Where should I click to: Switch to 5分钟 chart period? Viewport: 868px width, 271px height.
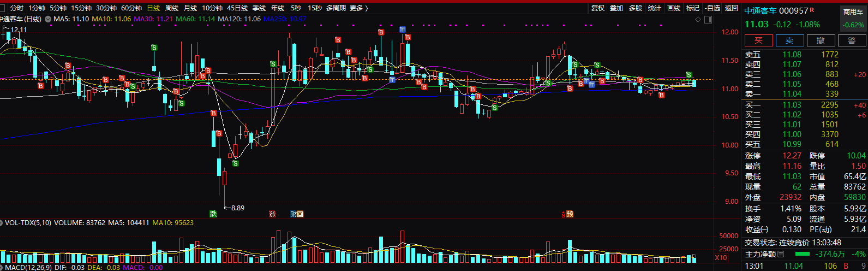(x=58, y=8)
